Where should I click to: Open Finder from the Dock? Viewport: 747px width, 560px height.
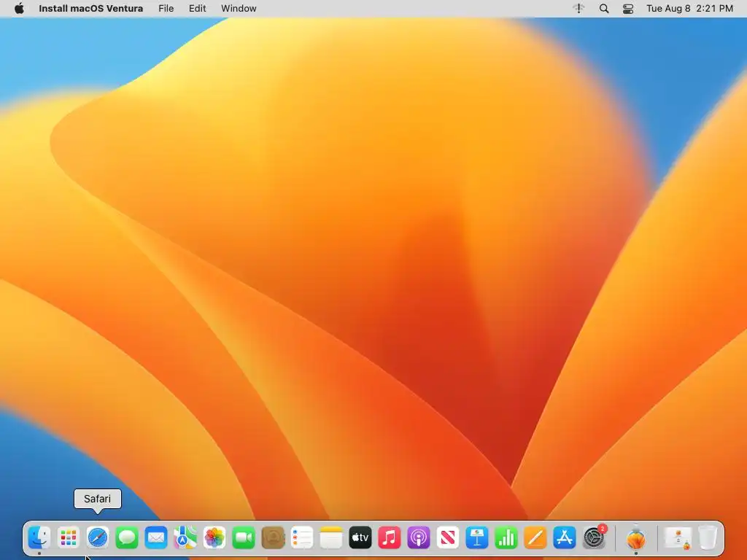tap(39, 537)
